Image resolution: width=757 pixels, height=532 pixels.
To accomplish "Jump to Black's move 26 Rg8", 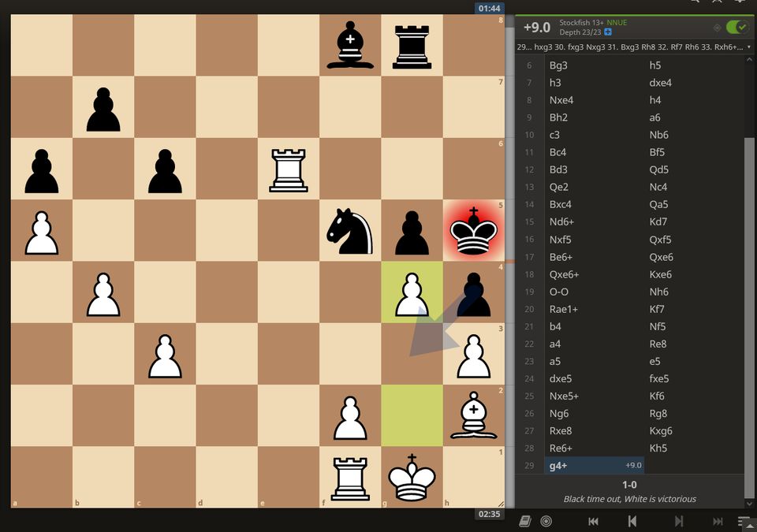I will coord(658,414).
